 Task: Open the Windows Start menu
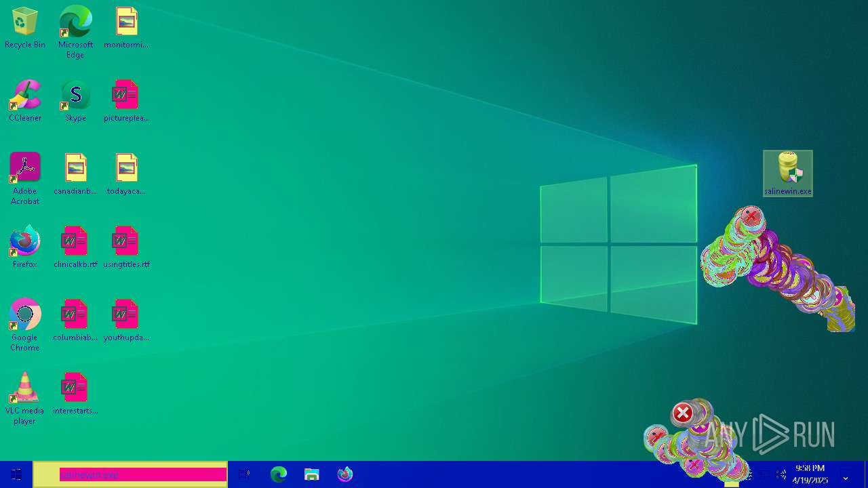pyautogui.click(x=16, y=474)
